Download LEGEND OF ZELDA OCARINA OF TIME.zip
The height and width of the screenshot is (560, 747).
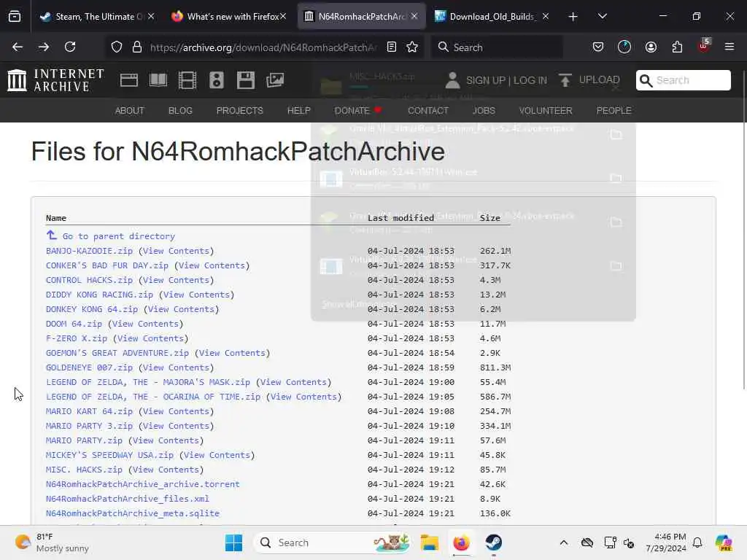pos(153,397)
